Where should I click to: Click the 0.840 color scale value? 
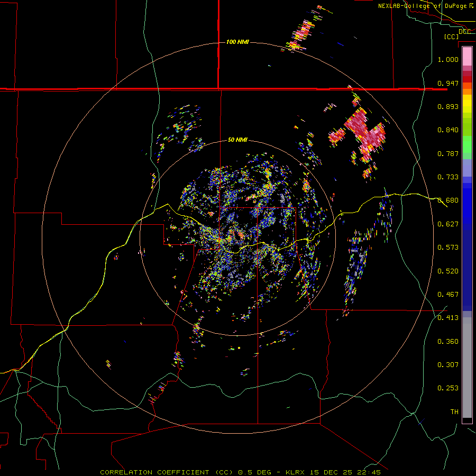pyautogui.click(x=448, y=130)
